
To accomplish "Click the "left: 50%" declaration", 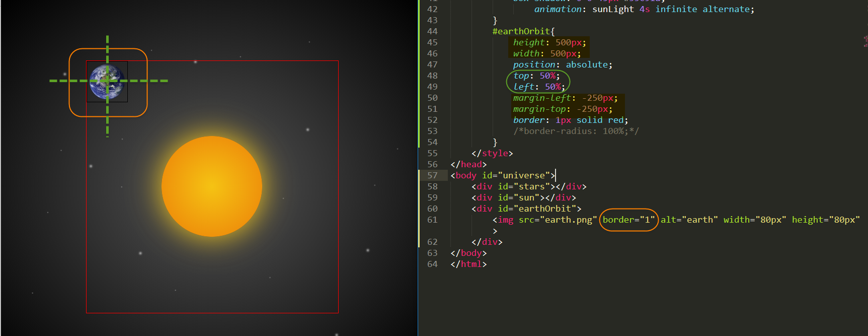I will tap(538, 87).
